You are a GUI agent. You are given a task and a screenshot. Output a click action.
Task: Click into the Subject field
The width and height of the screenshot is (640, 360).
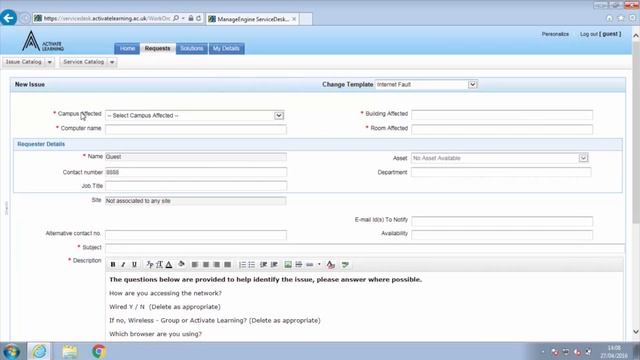point(365,248)
